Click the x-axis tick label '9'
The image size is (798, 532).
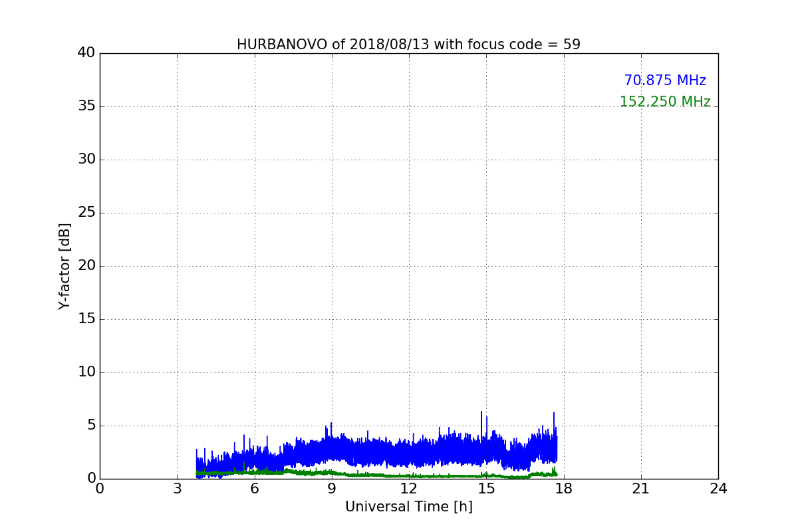pyautogui.click(x=332, y=489)
